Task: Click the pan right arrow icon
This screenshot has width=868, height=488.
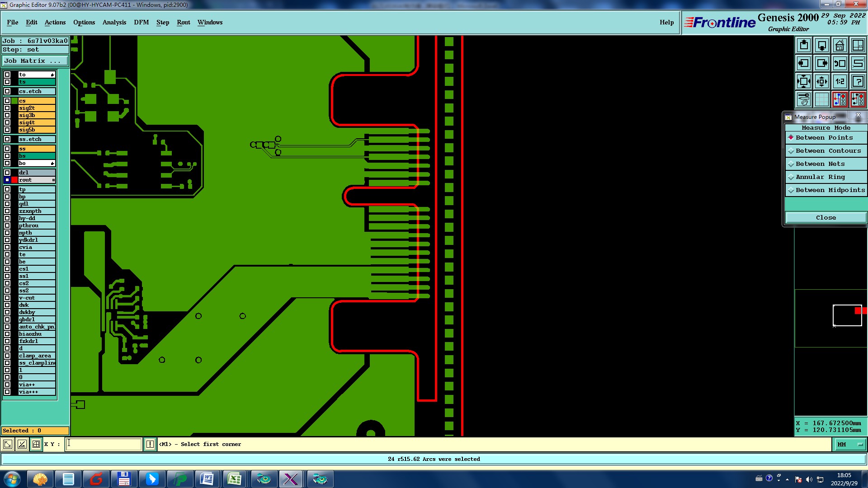Action: pyautogui.click(x=821, y=63)
